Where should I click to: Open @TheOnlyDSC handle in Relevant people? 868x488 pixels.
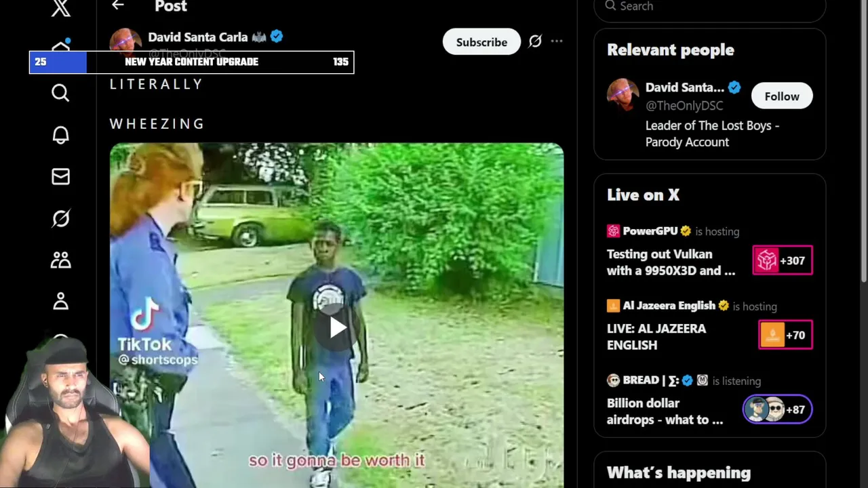coord(684,106)
